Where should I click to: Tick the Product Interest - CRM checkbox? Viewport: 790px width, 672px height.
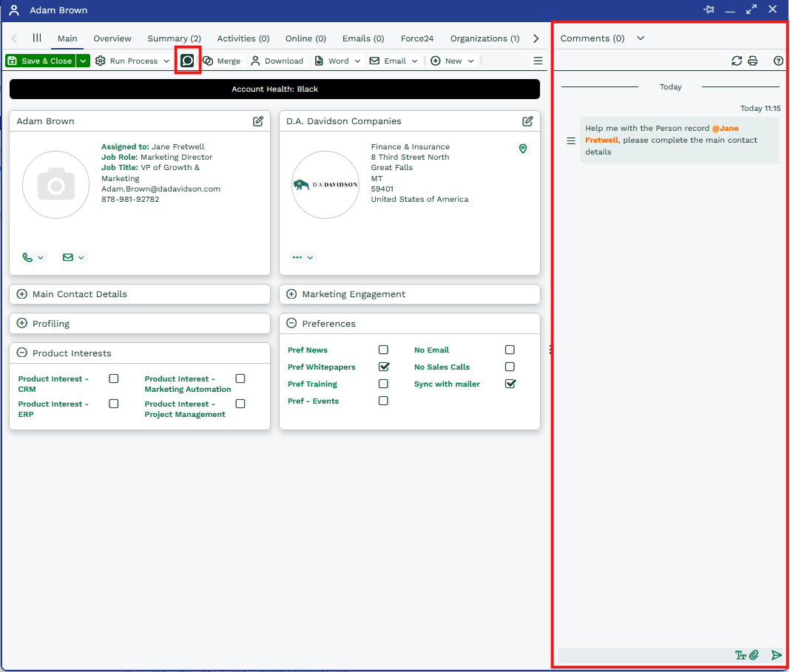(114, 379)
